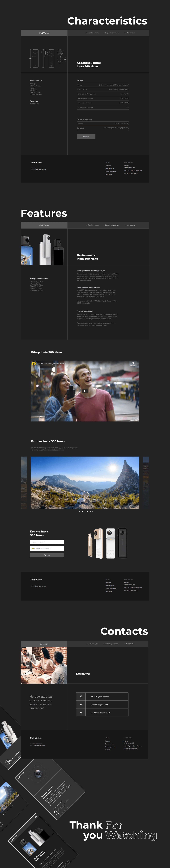
Task: Open the Insta360 channel avatar on video
Action: (34, 364)
